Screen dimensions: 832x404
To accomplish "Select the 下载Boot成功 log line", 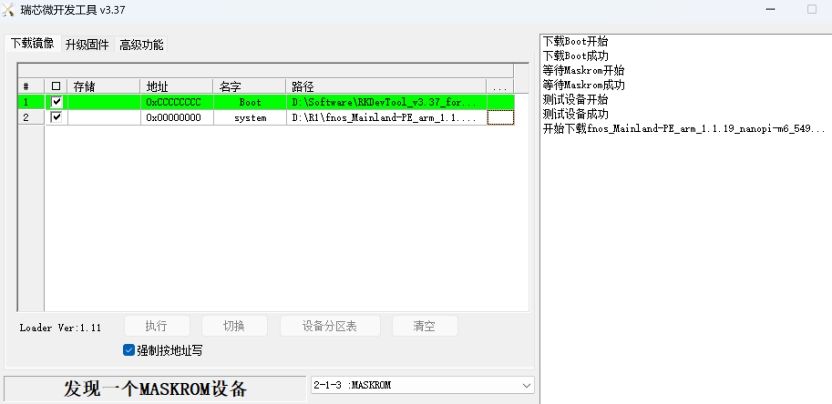I will (575, 56).
